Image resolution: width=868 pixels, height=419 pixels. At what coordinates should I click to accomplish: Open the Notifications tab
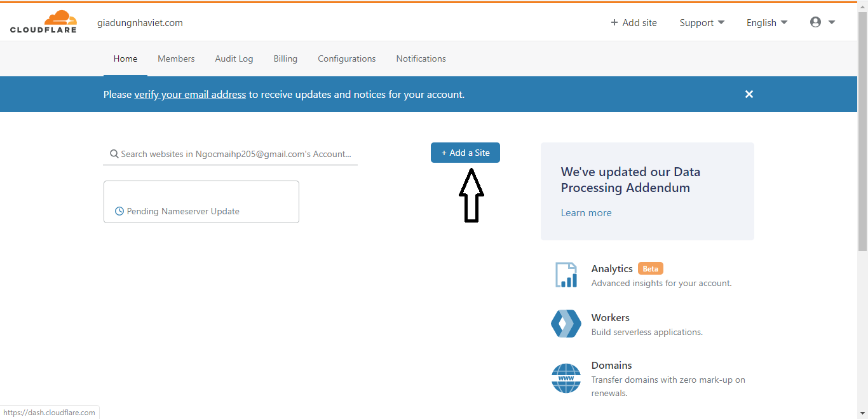pyautogui.click(x=421, y=58)
